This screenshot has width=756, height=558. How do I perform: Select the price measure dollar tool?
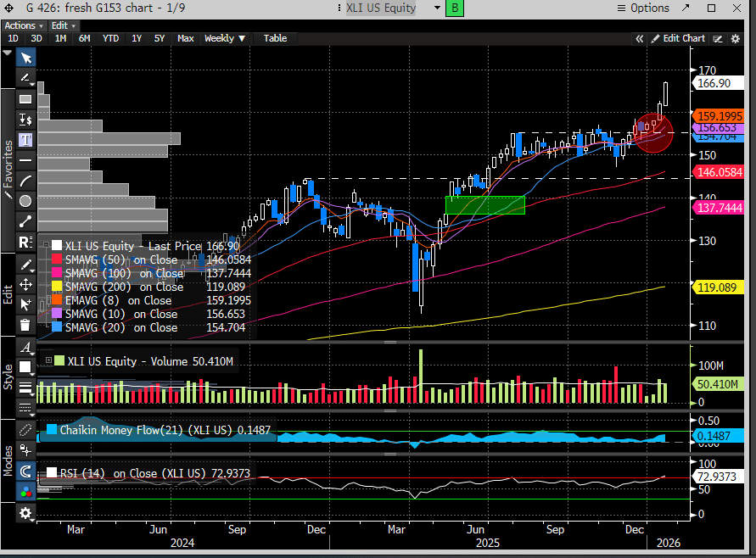pos(25,120)
